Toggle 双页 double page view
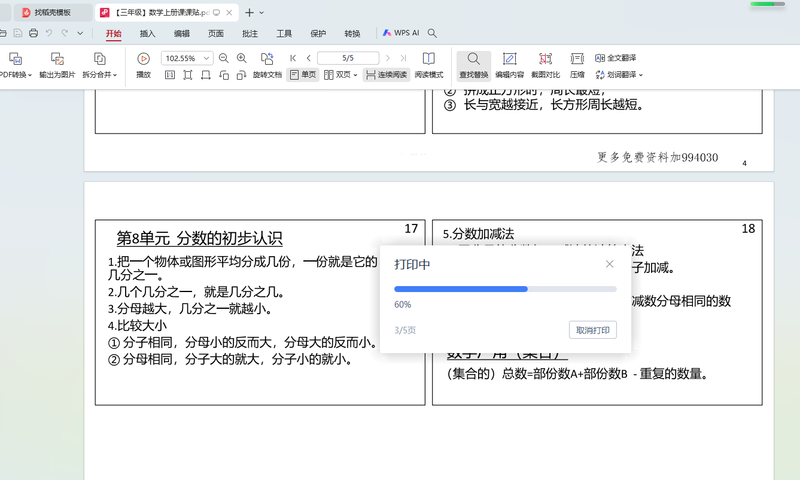The width and height of the screenshot is (800, 480). (x=343, y=75)
